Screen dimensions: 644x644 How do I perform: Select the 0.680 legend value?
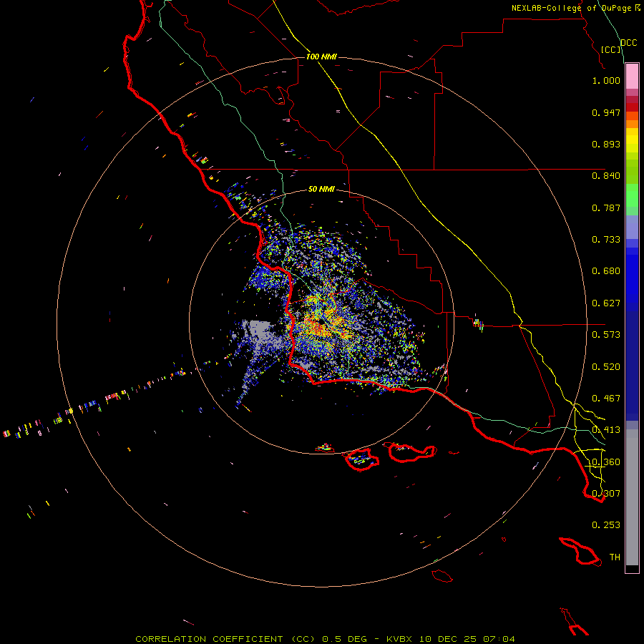pos(606,271)
